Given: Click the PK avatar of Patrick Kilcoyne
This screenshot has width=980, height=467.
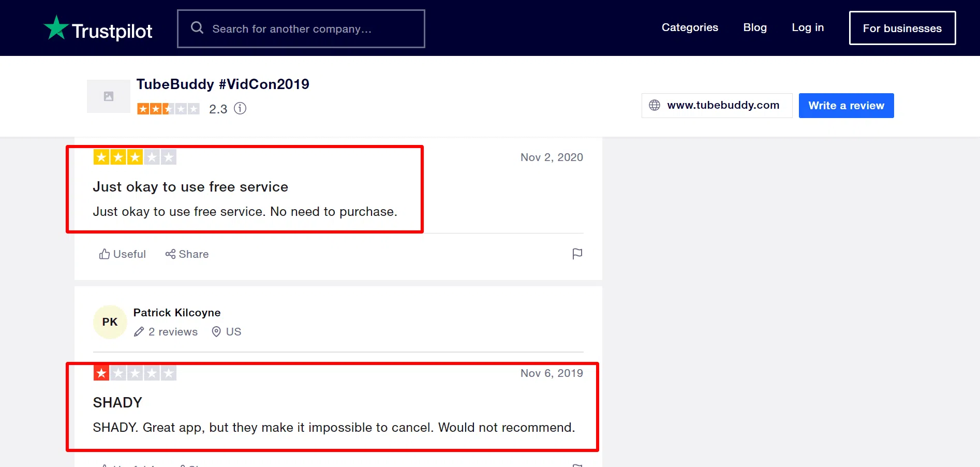Looking at the screenshot, I should point(110,322).
